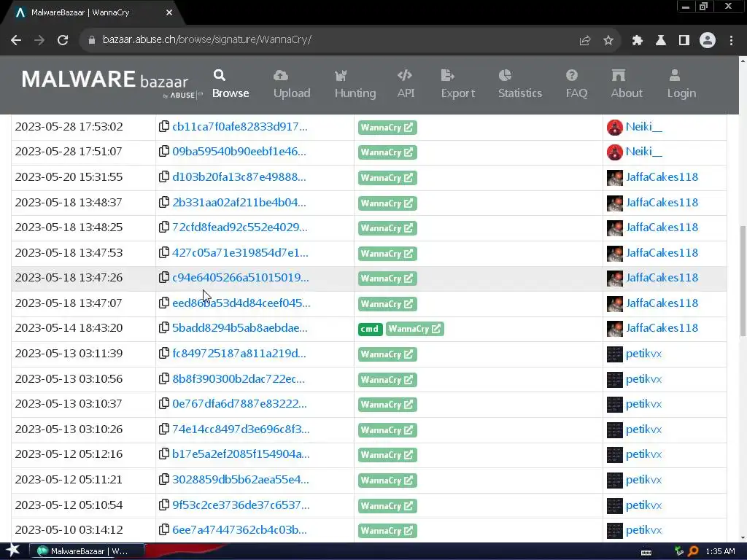Click the page vertical scrollbar thumb

pos(743,281)
